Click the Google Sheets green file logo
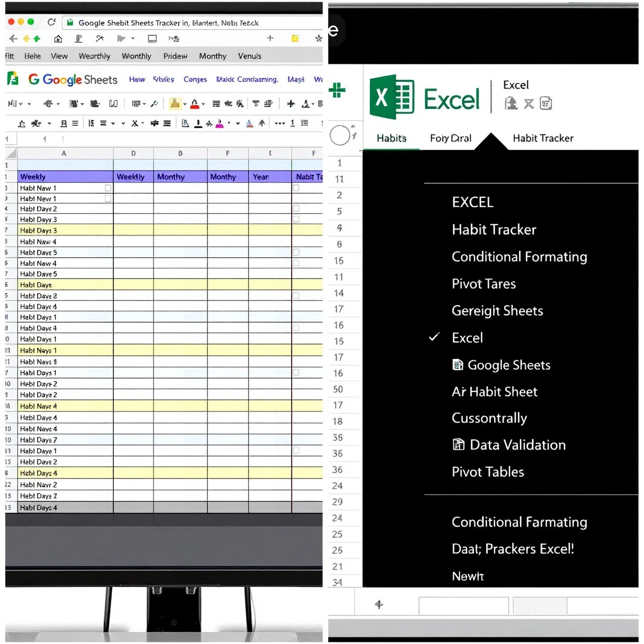This screenshot has height=644, width=644. 13,78
